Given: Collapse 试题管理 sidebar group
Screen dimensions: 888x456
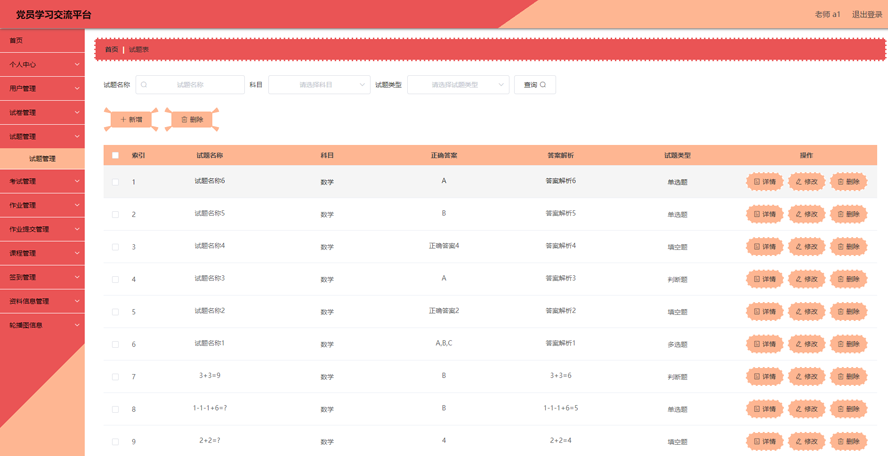Looking at the screenshot, I should [42, 137].
